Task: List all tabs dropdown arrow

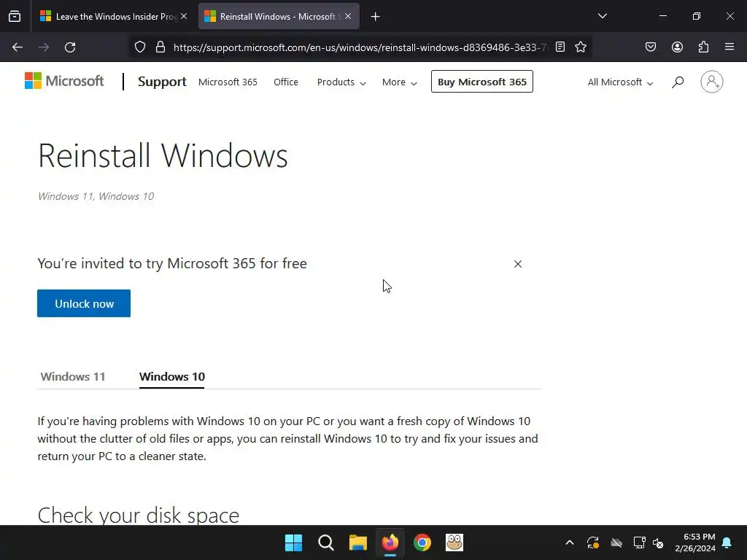Action: coord(602,16)
